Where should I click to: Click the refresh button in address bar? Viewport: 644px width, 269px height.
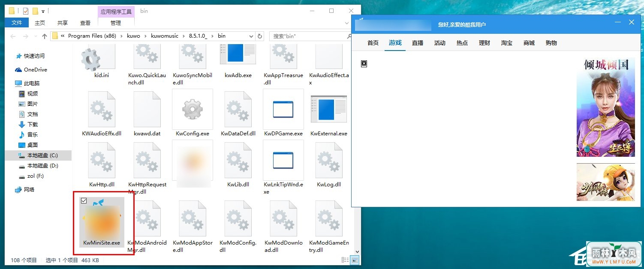click(260, 36)
